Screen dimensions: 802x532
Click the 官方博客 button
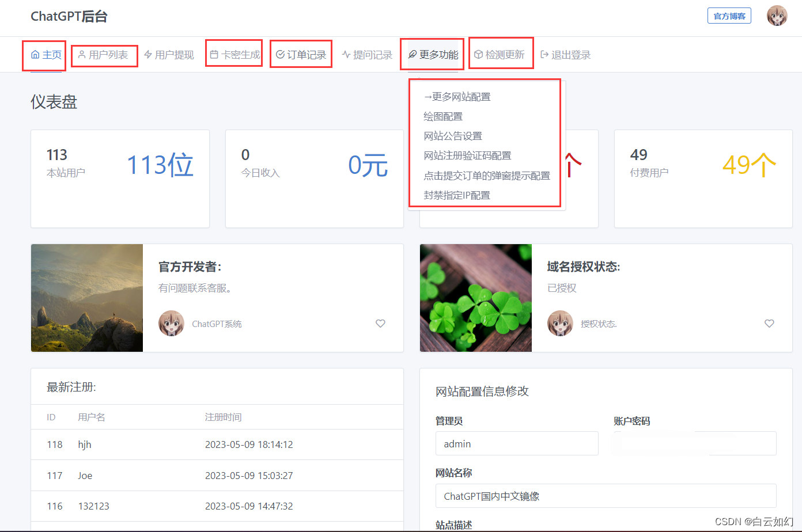click(729, 16)
